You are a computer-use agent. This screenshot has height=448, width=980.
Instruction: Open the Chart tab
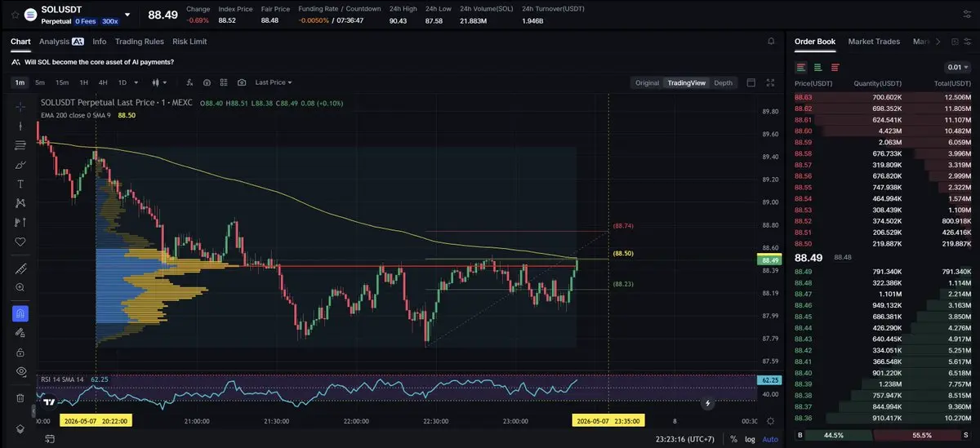(x=20, y=41)
